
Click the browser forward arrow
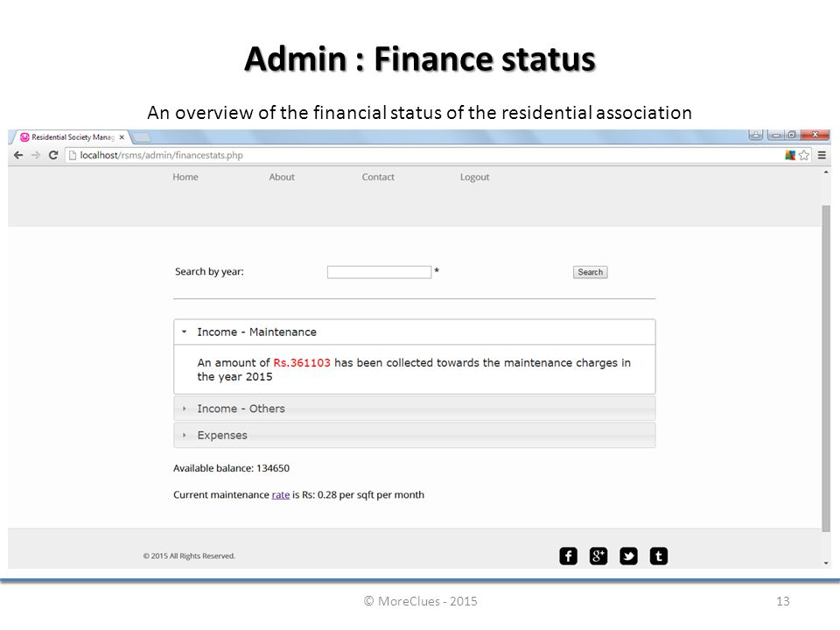coord(36,156)
